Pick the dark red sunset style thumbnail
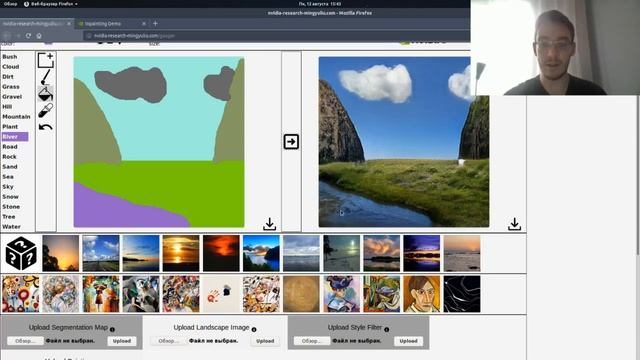 (x=221, y=253)
